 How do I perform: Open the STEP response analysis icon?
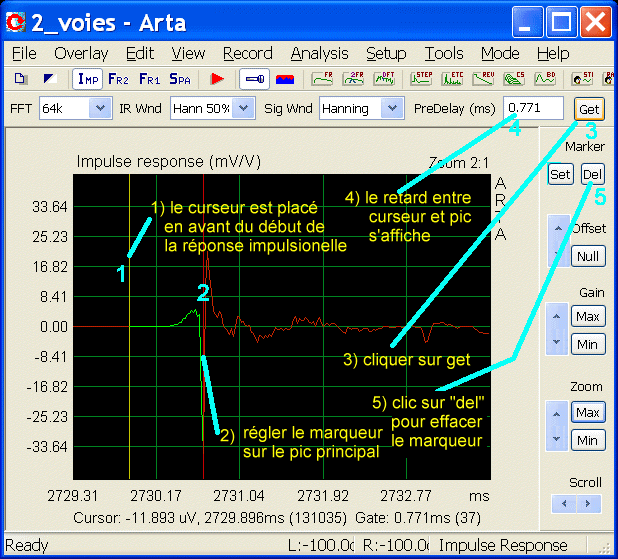421,79
